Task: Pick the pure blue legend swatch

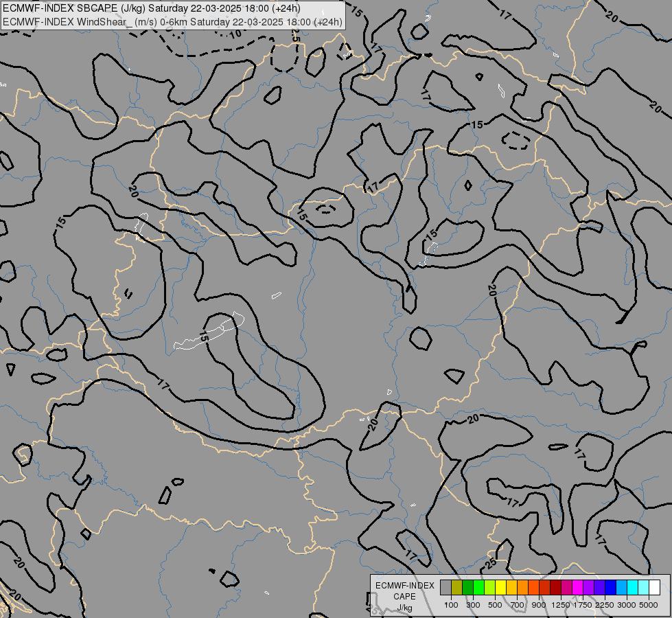Action: pyautogui.click(x=611, y=588)
